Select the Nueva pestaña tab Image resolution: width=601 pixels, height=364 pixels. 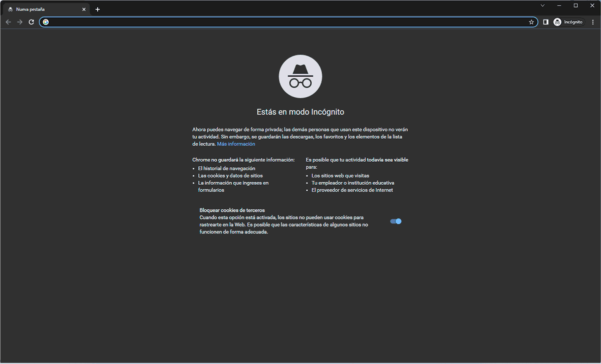47,10
